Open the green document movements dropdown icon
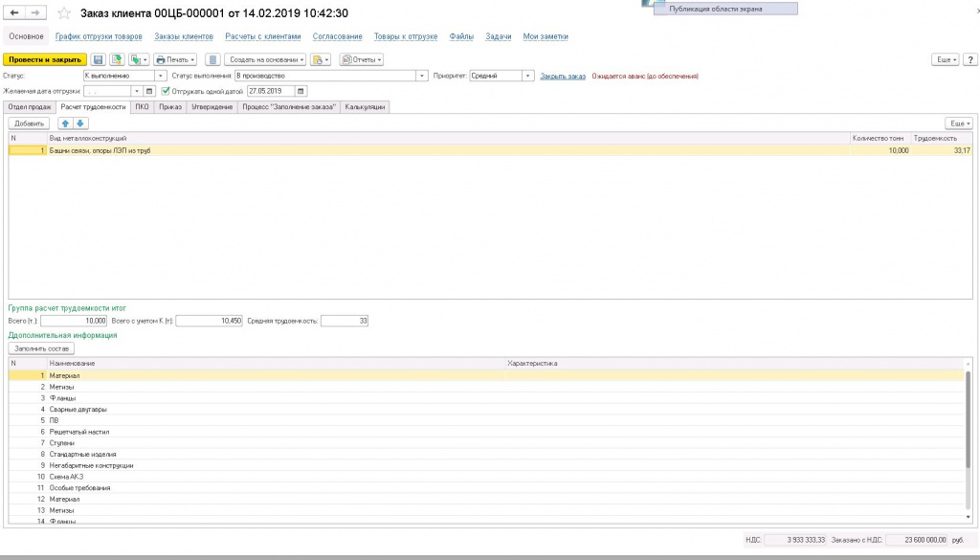 [x=139, y=60]
